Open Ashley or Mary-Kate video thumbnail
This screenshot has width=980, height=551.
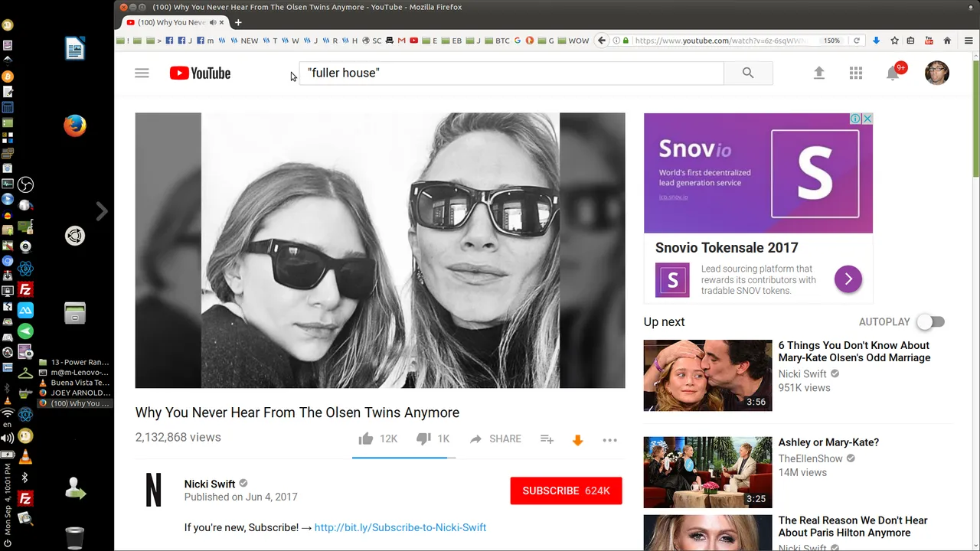coord(707,472)
